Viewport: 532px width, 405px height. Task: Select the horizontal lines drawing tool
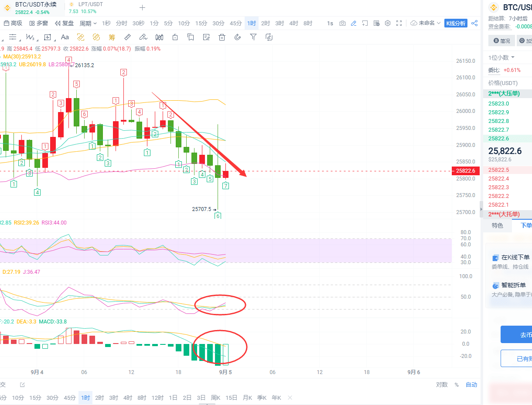[13, 37]
